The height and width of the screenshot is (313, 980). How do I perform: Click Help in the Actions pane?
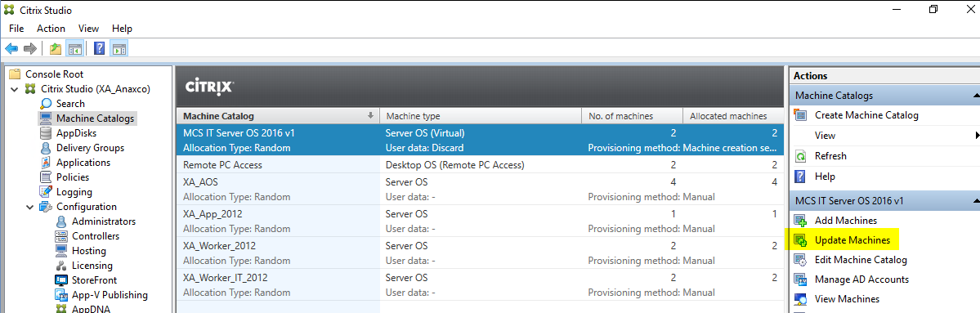825,177
